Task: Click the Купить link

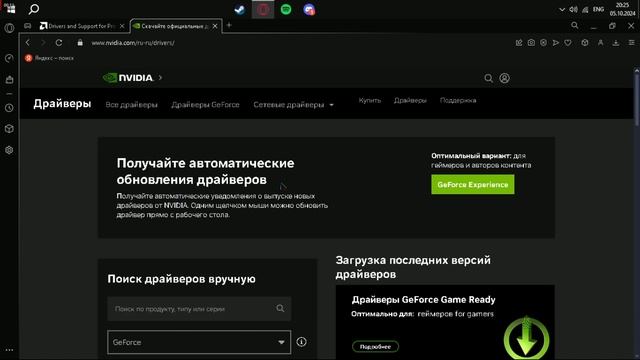Action: click(370, 100)
